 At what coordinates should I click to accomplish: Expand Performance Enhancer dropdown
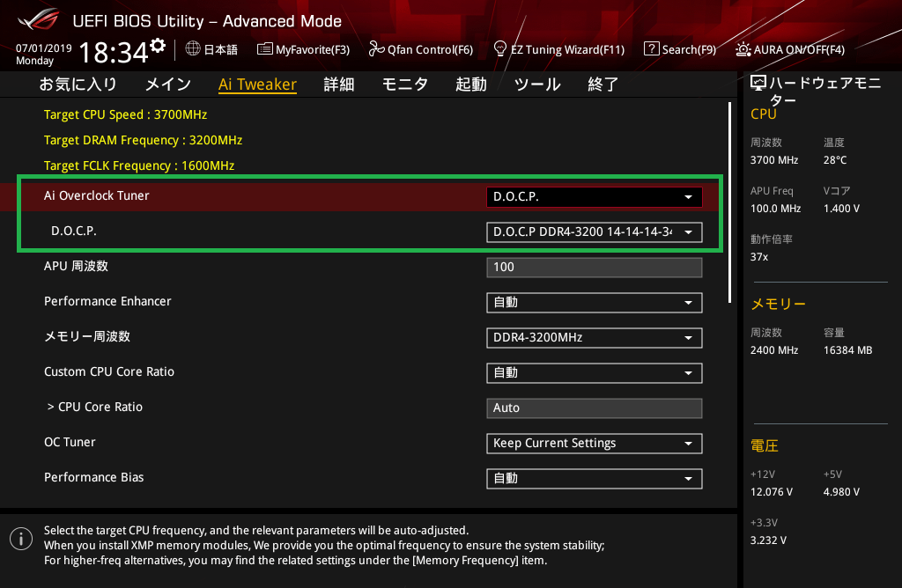tap(595, 303)
